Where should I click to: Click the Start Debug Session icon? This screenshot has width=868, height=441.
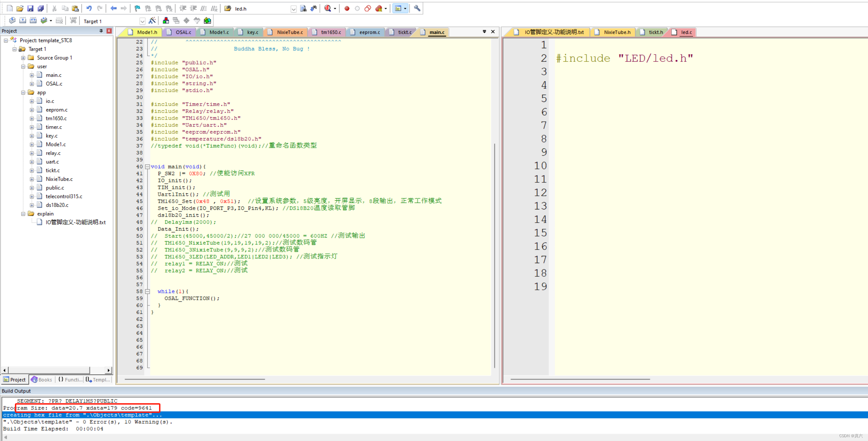click(x=327, y=8)
